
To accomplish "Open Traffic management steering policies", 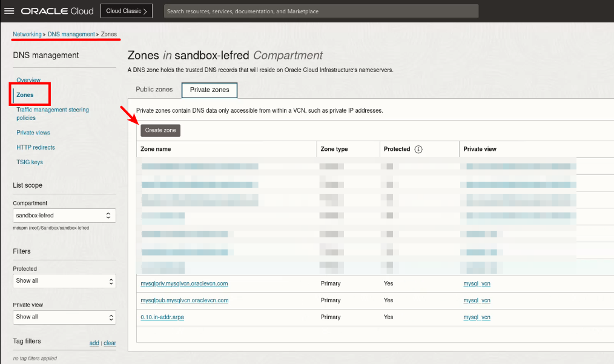I will tap(52, 113).
